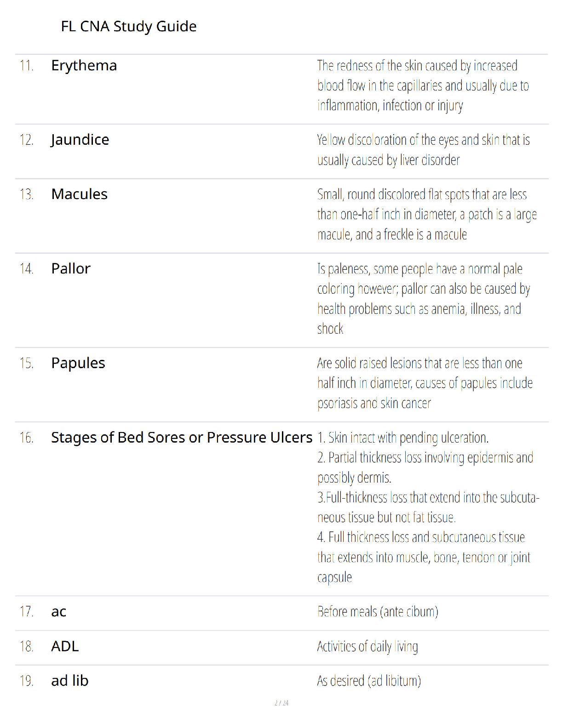563x728 pixels.
Task: Click the Before meals (ante cibum) definition
Action: pos(378,612)
